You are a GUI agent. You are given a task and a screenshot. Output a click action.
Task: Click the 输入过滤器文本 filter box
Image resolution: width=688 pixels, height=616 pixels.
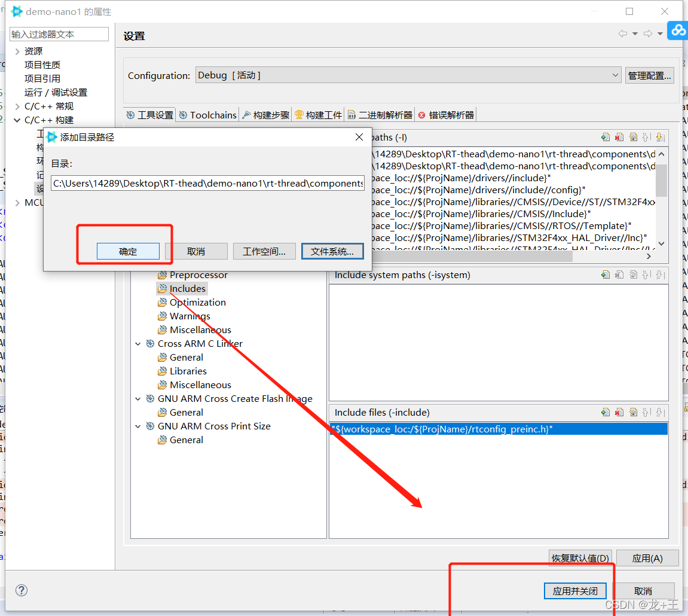(59, 34)
